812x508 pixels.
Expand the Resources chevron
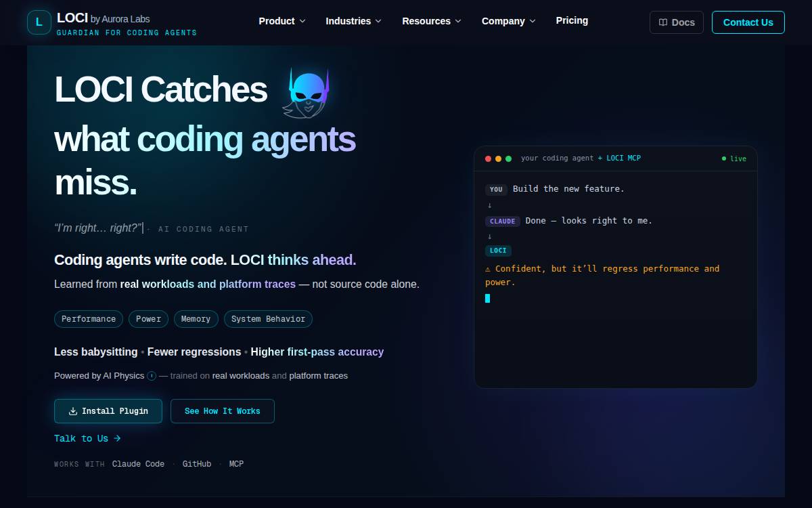tap(458, 21)
